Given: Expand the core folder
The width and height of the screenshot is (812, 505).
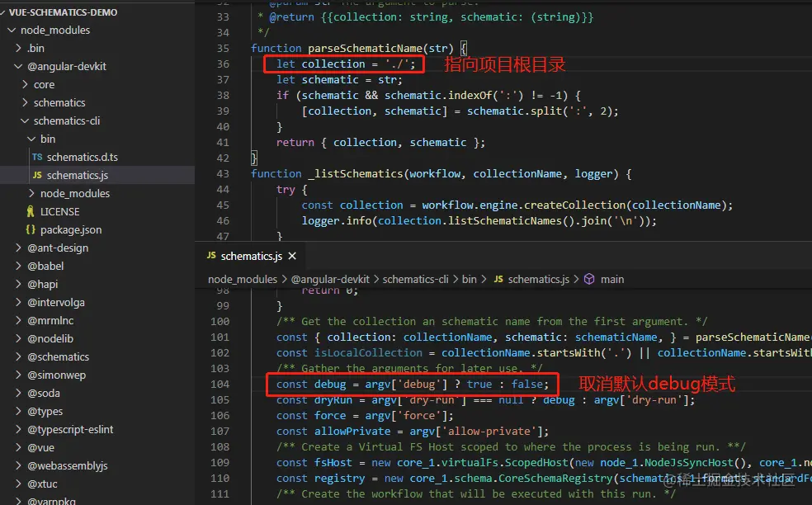Looking at the screenshot, I should [x=25, y=84].
